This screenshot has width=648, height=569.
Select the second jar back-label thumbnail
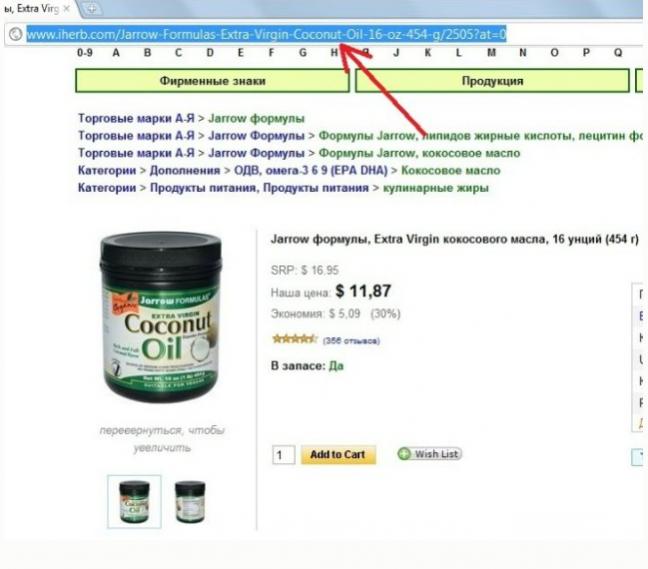(x=190, y=502)
